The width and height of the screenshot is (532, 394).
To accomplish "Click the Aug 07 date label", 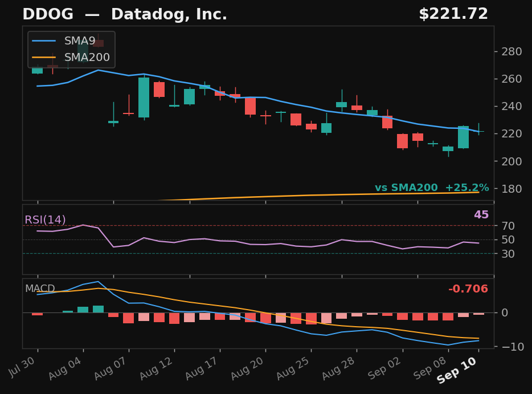I will (x=111, y=368).
